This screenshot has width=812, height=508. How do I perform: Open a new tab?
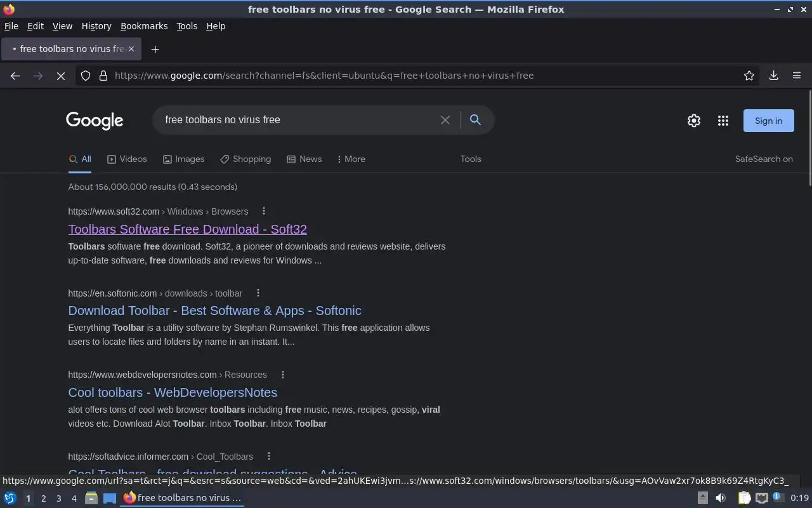155,49
